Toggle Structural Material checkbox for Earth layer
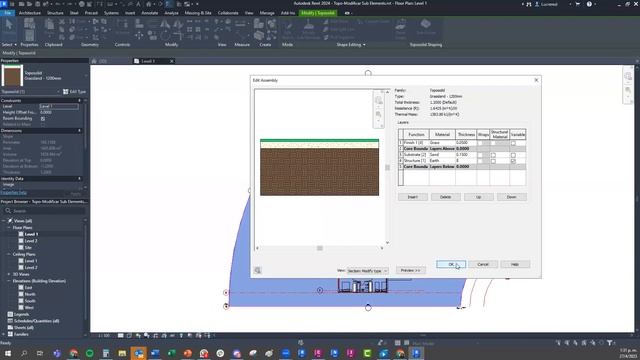The height and width of the screenshot is (360, 640). click(x=493, y=161)
